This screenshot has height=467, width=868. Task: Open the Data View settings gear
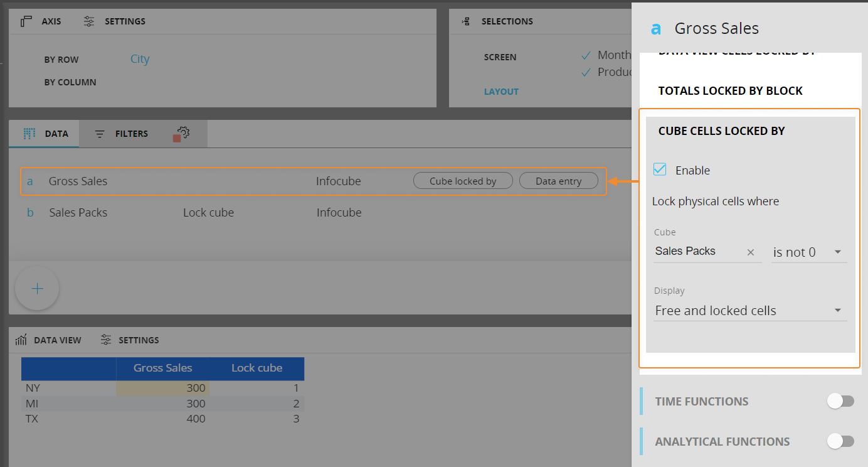[106, 340]
